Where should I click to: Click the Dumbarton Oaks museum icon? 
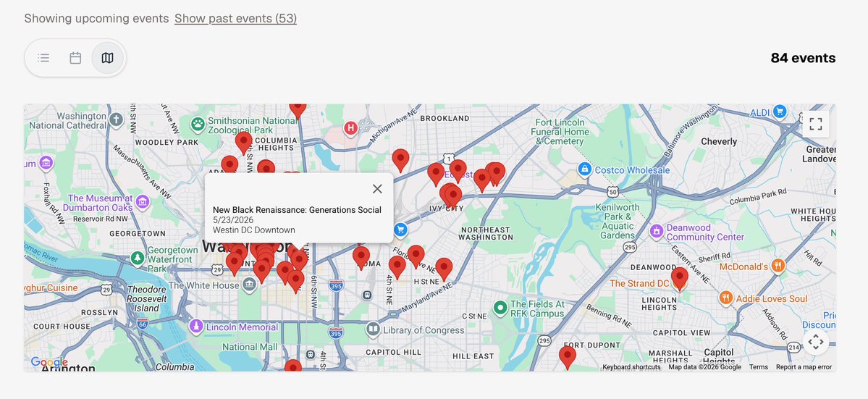(x=143, y=201)
